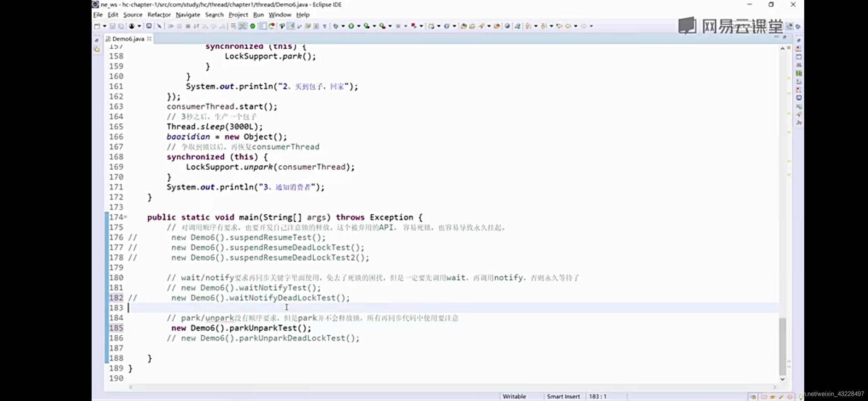Click the globe web browser toolbar icon
Viewport: 868px width, 401px height.
coord(507,26)
